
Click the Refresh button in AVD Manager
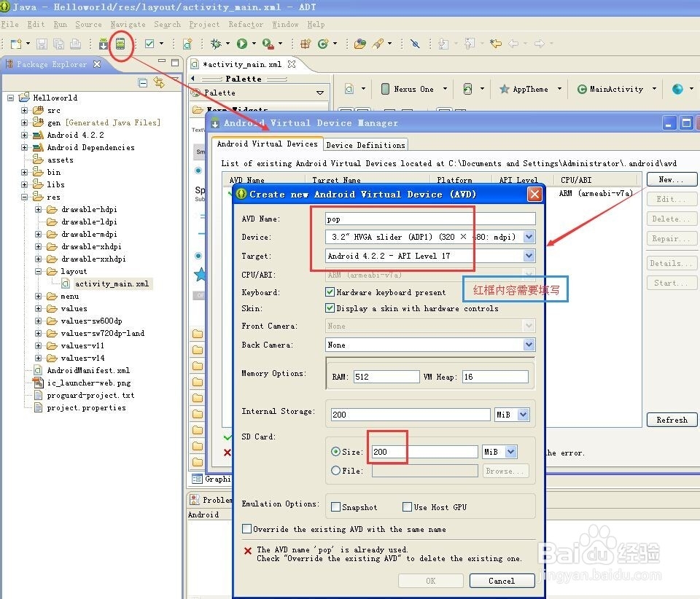pyautogui.click(x=672, y=420)
